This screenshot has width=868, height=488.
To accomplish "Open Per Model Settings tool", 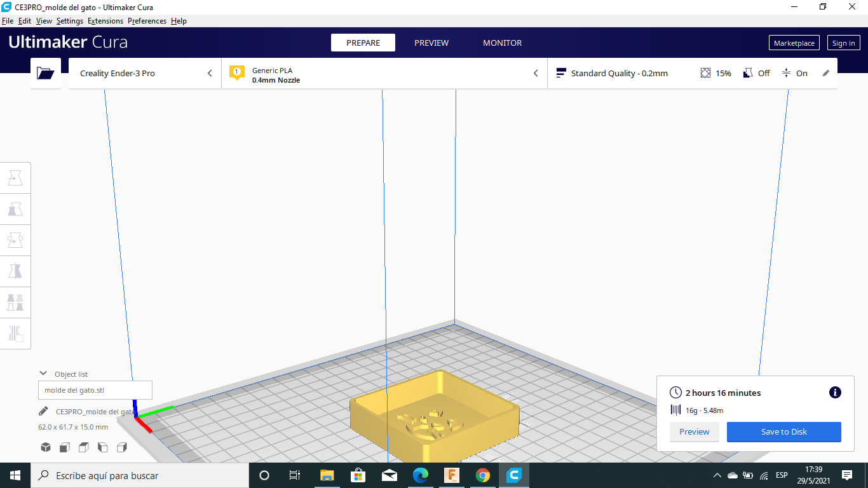I will click(x=15, y=302).
